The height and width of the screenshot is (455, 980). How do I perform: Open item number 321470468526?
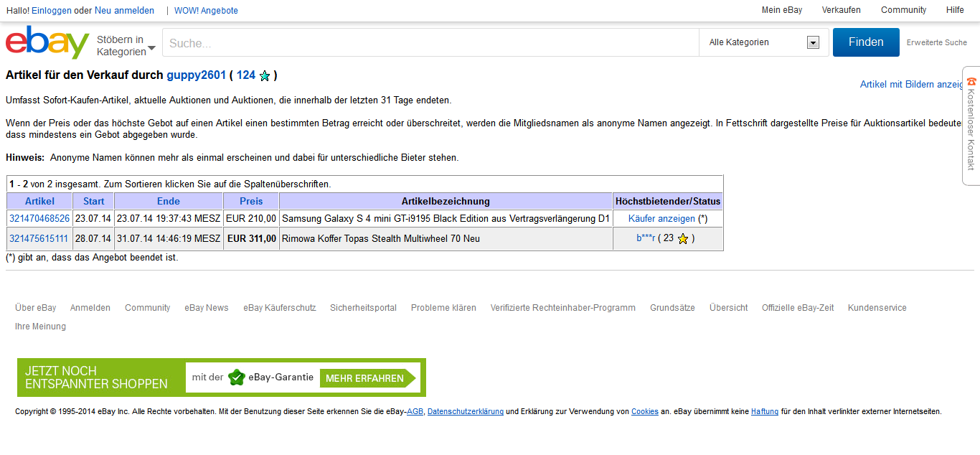[39, 218]
